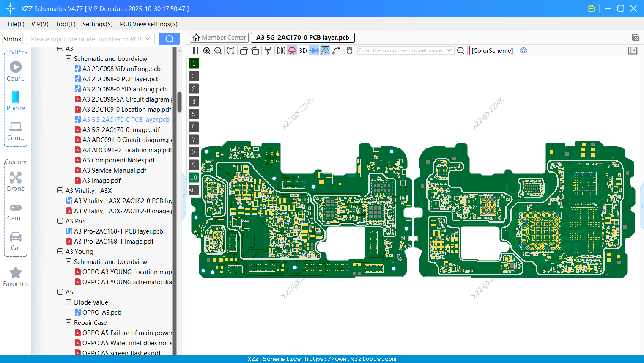Open the ColorScheme settings

point(492,50)
